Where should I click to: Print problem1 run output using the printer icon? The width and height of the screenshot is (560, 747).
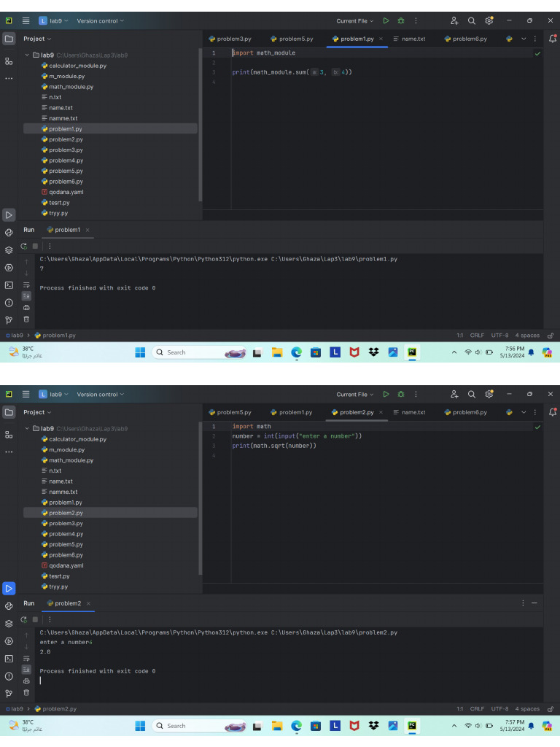26,307
